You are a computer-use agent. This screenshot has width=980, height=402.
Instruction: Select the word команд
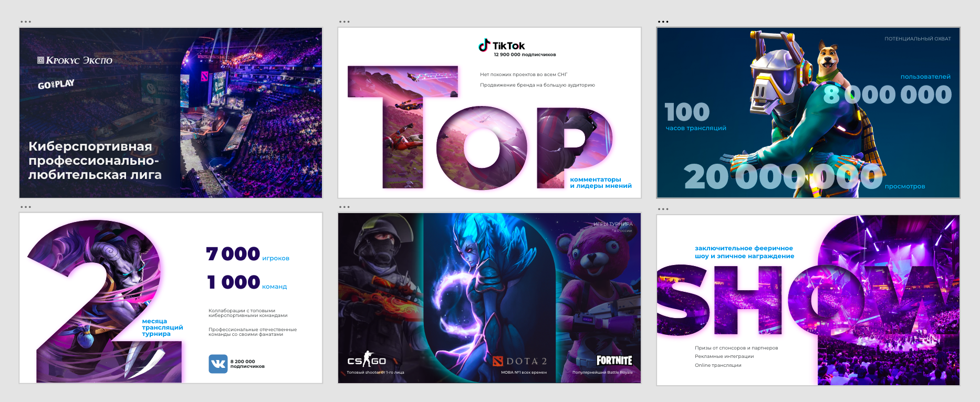(x=275, y=287)
